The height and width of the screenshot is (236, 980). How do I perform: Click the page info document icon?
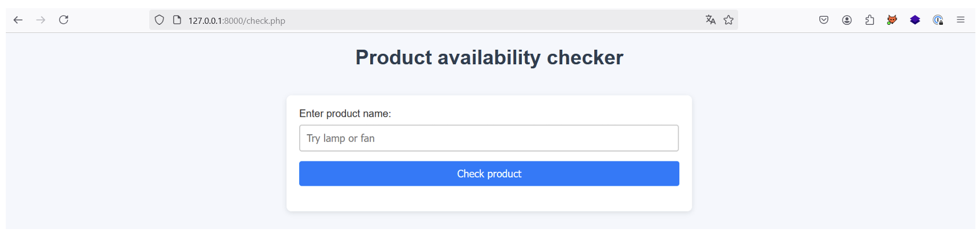click(x=177, y=20)
